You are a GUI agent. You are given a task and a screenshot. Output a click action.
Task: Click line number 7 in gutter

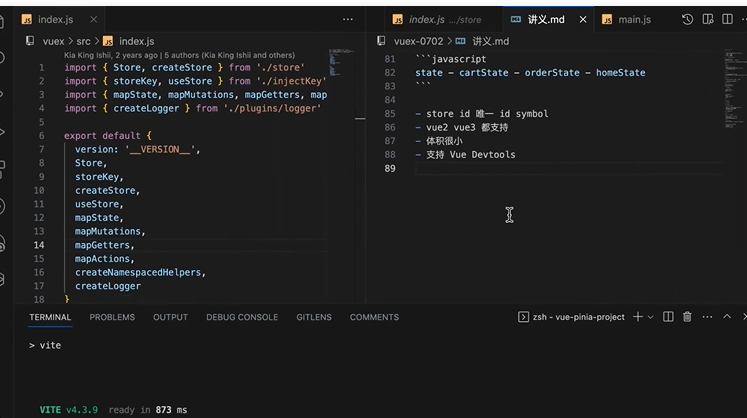41,149
